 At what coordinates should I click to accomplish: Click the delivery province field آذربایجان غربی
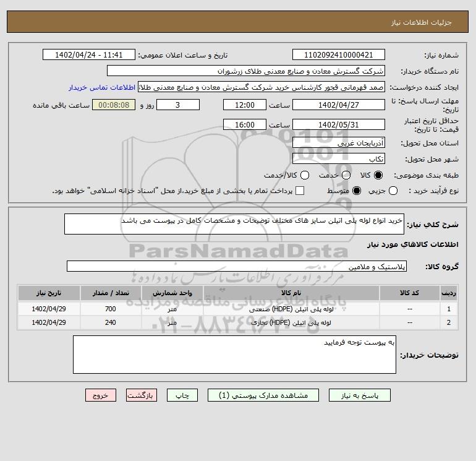coord(339,143)
